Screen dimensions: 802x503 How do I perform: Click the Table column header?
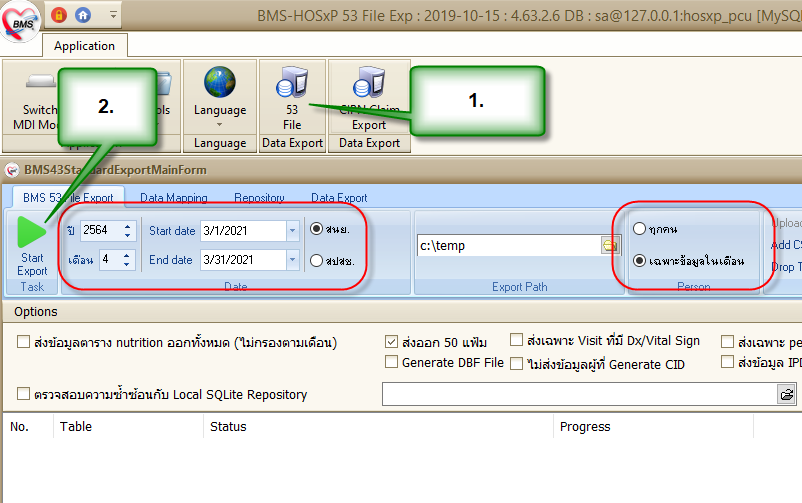pos(128,427)
